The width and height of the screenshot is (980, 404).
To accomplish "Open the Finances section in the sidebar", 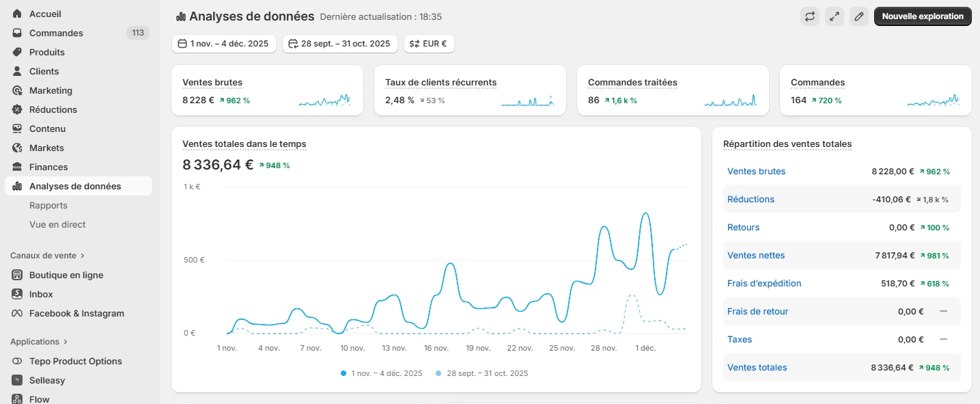I will [x=47, y=167].
